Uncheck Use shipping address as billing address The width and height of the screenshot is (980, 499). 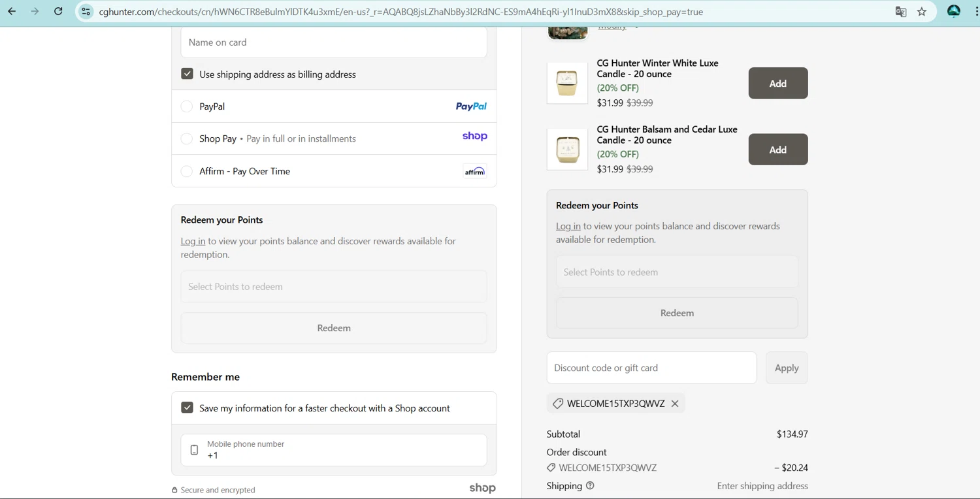coord(188,74)
